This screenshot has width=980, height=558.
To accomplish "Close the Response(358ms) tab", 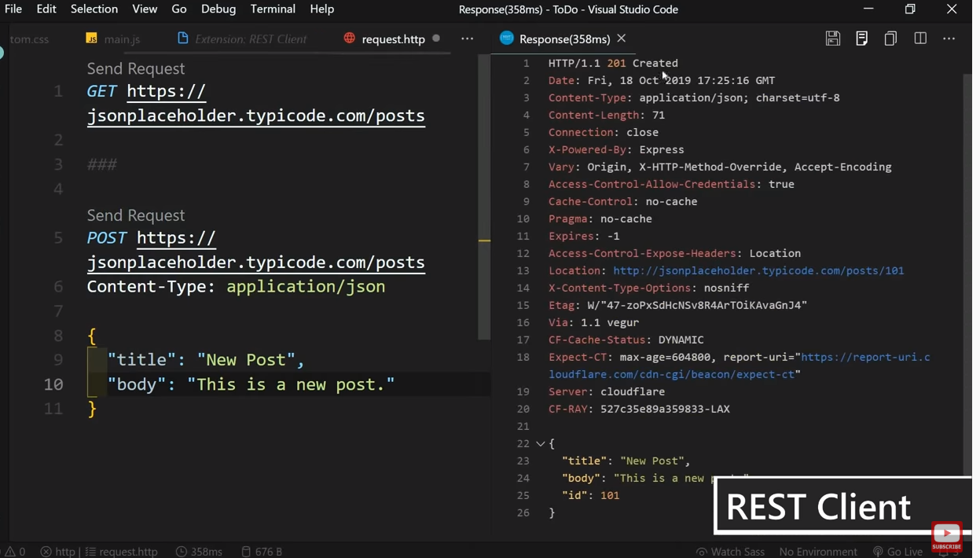I will 622,39.
